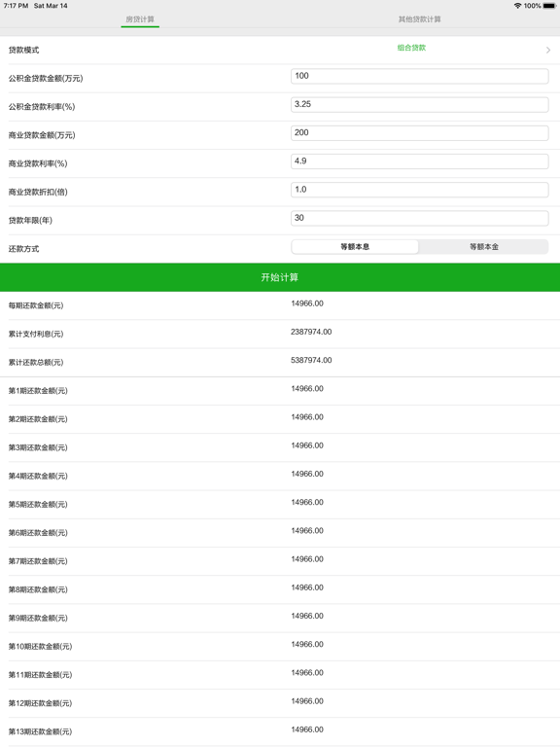This screenshot has width=560, height=747.
Task: Tap the 第2期还款金额(元) row
Action: click(280, 419)
